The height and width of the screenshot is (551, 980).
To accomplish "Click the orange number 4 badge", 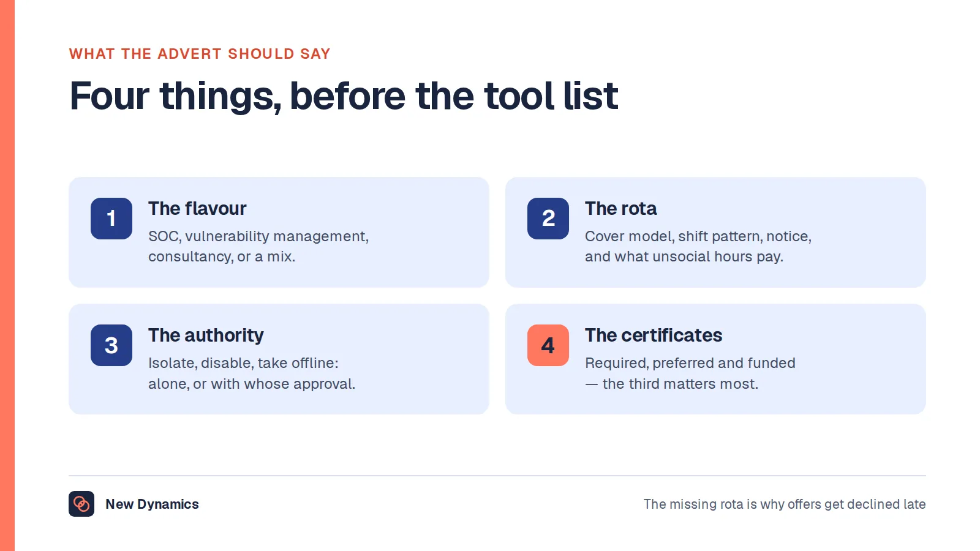I will point(548,345).
